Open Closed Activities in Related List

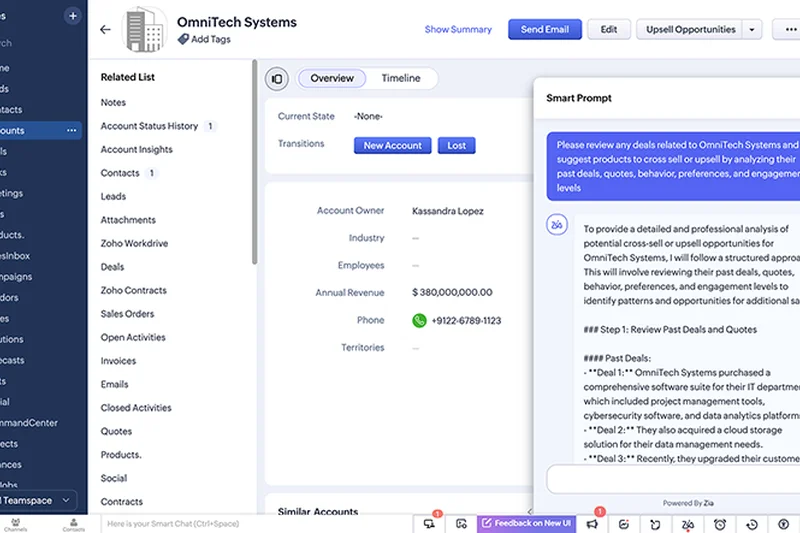136,408
